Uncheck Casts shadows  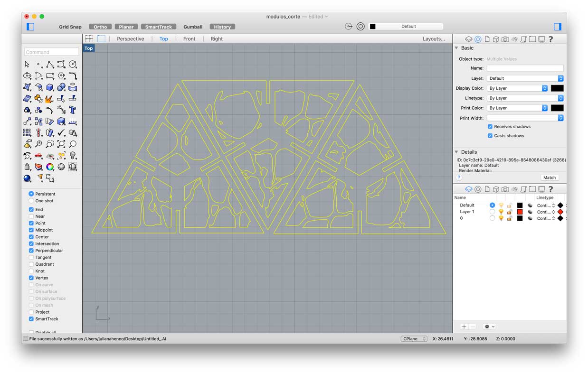(490, 136)
